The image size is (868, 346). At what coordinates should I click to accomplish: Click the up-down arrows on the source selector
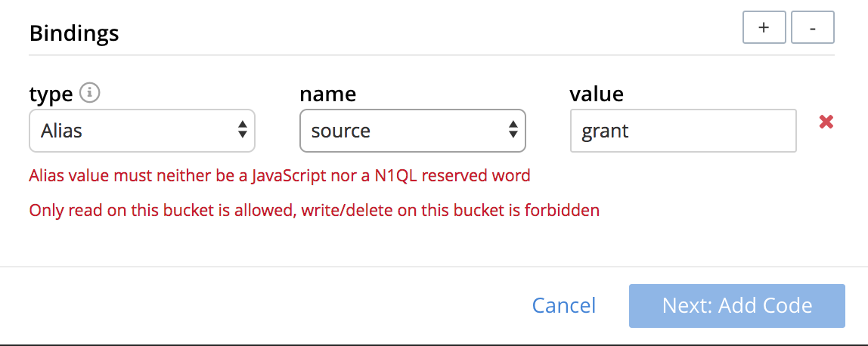[513, 130]
